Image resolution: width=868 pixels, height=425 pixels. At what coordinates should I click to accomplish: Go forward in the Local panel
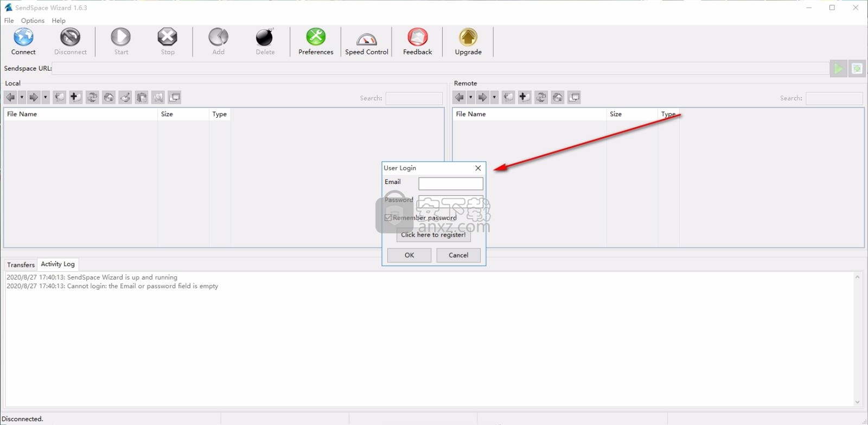coord(34,97)
